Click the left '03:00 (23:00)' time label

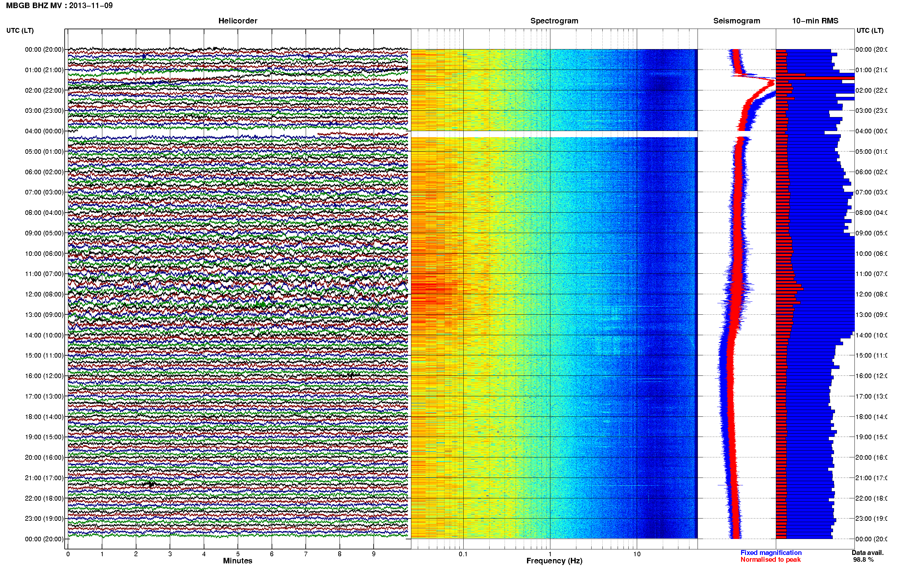(x=44, y=111)
